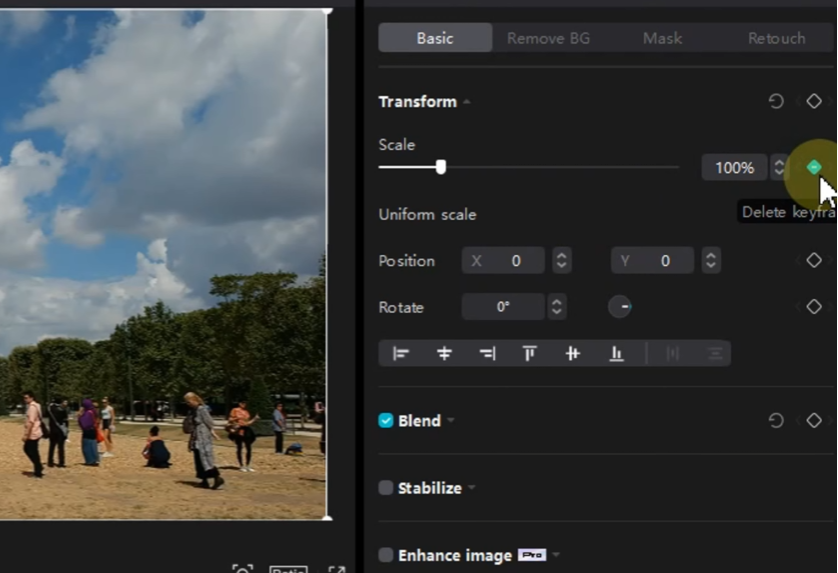The height and width of the screenshot is (573, 838).
Task: Add keyframe for Position
Action: pyautogui.click(x=814, y=261)
